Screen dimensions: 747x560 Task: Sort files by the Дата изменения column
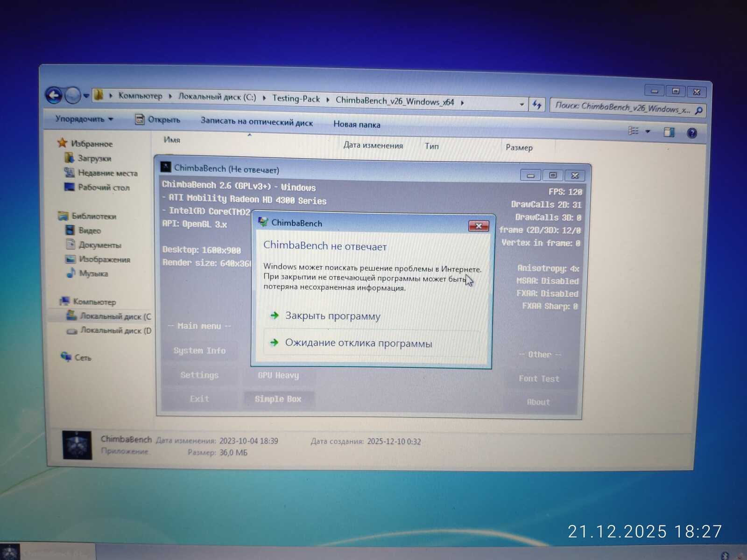[x=373, y=145]
